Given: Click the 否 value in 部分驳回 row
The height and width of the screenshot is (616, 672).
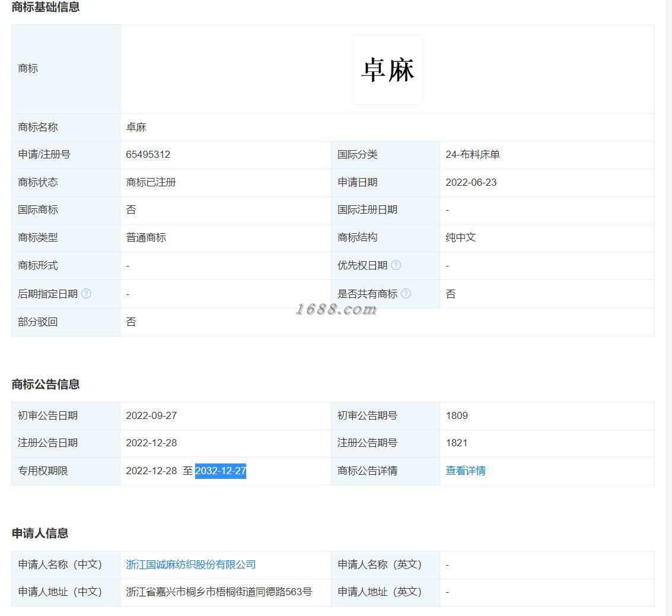Looking at the screenshot, I should click(x=131, y=322).
